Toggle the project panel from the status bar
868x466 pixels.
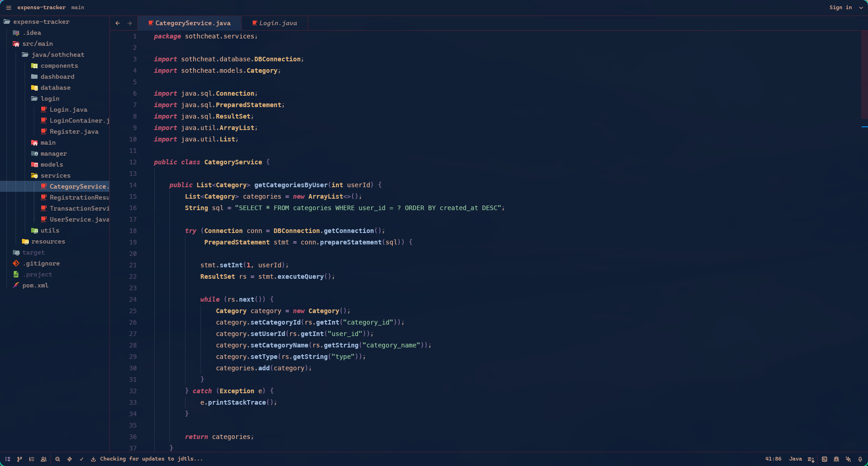(8, 459)
